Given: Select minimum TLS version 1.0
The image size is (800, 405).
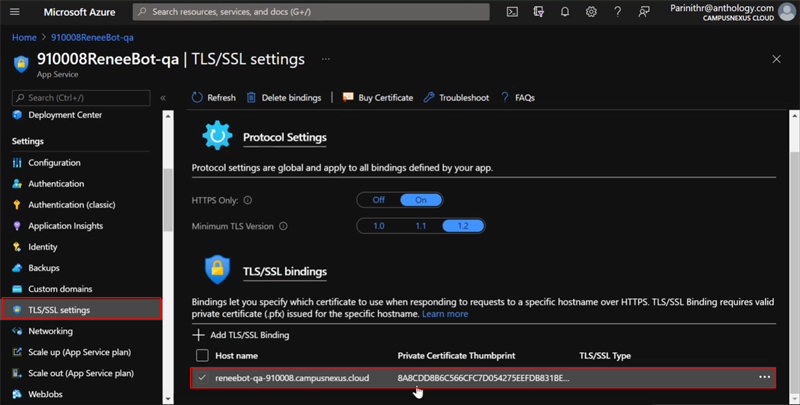Looking at the screenshot, I should 379,225.
